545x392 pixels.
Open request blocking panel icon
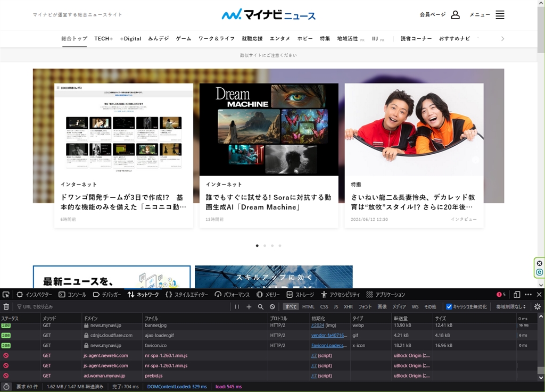click(x=272, y=307)
